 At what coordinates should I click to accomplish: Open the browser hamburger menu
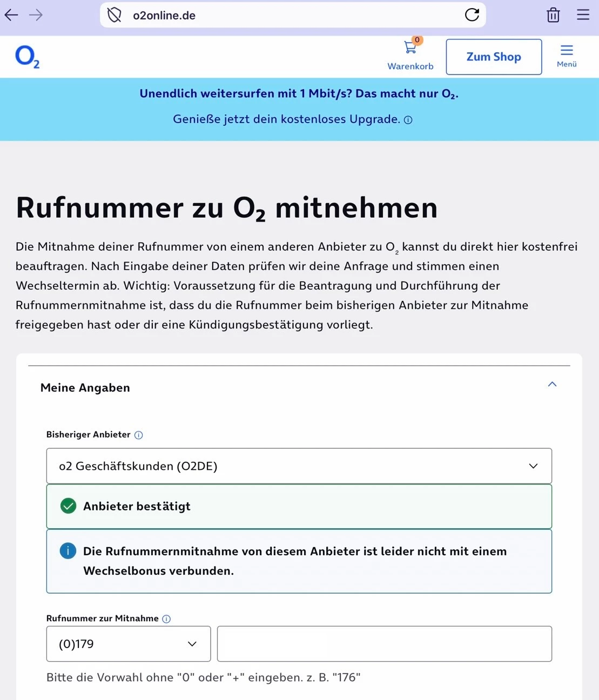point(583,15)
